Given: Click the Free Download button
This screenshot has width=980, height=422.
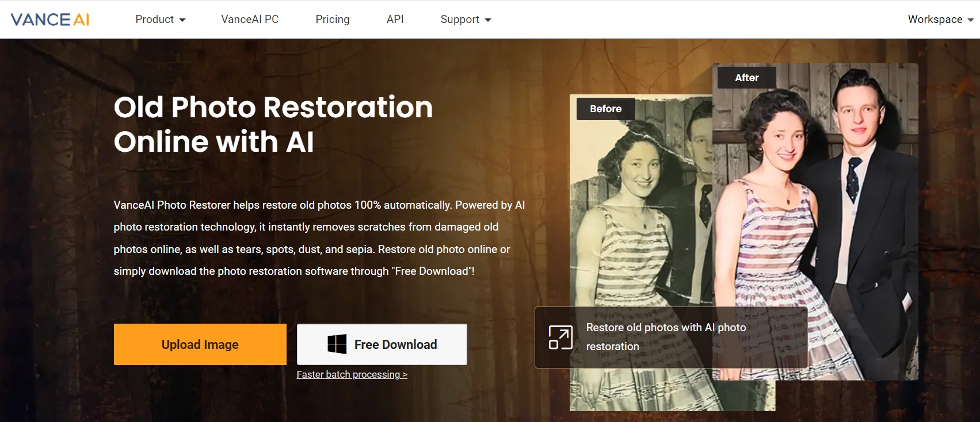Looking at the screenshot, I should point(382,344).
